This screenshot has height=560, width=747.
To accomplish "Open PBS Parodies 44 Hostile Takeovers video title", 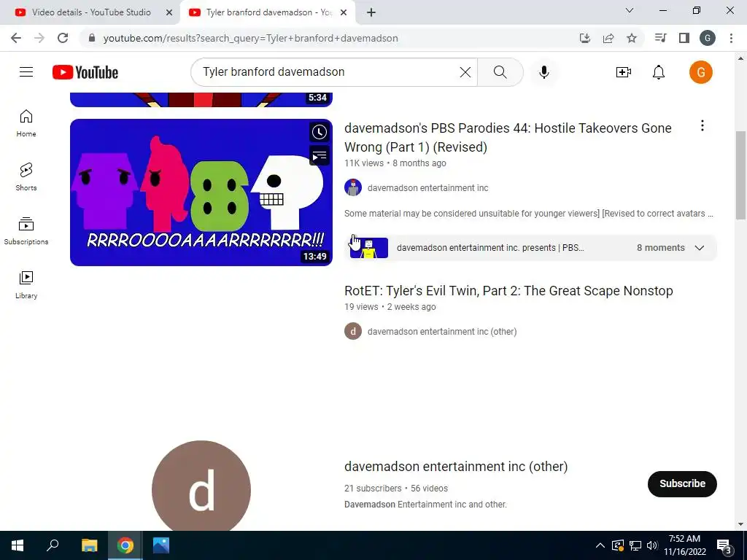I will [508, 138].
